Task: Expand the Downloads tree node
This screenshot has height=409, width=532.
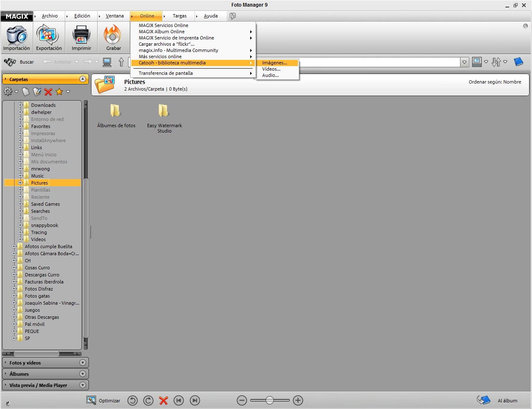Action: coord(20,105)
